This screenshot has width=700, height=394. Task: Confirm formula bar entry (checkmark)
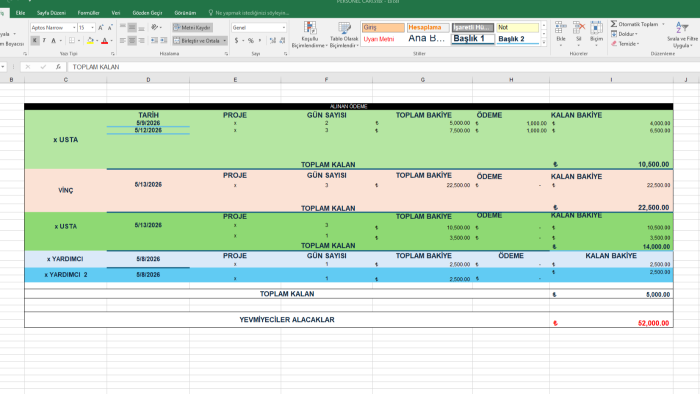click(x=43, y=67)
